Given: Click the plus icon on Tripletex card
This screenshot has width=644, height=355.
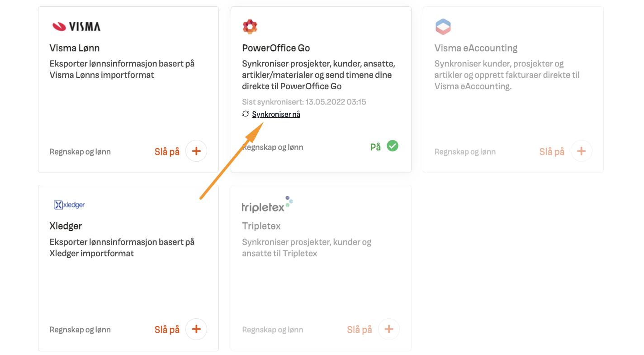Looking at the screenshot, I should click(x=389, y=329).
